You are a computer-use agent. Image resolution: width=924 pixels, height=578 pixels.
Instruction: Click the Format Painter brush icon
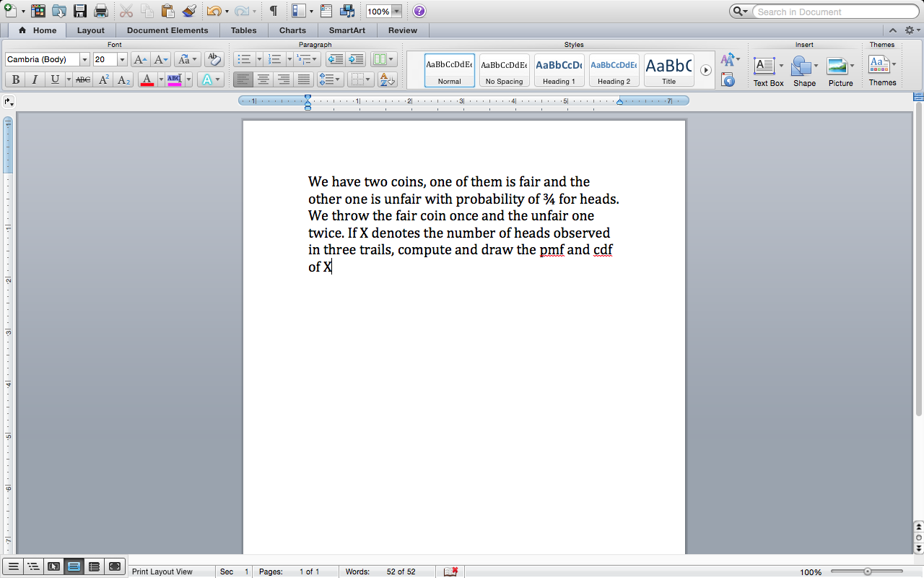click(x=189, y=12)
